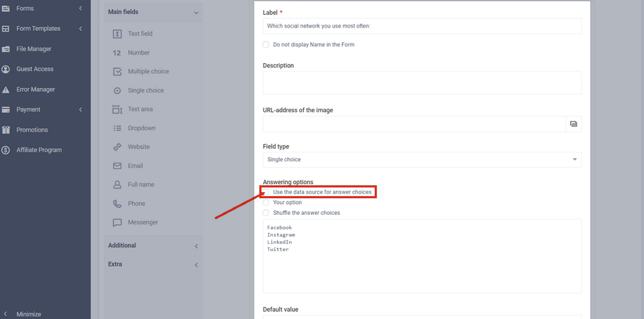Select the Single choice radio icon

coord(117,91)
